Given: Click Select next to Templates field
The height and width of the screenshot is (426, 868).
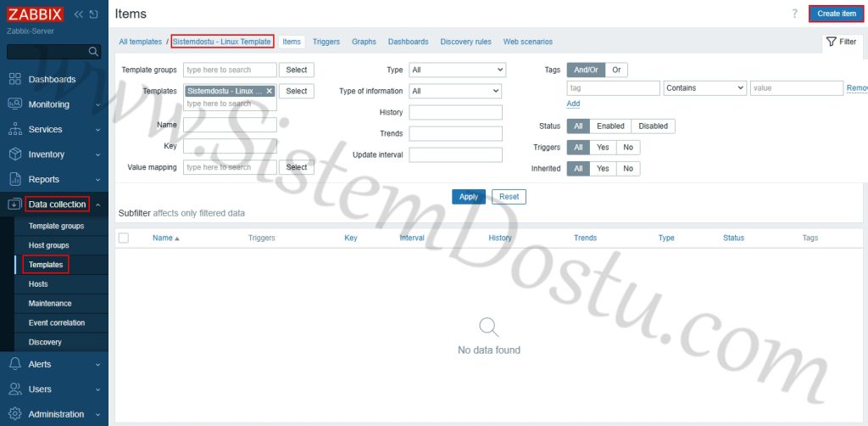Looking at the screenshot, I should pos(296,91).
